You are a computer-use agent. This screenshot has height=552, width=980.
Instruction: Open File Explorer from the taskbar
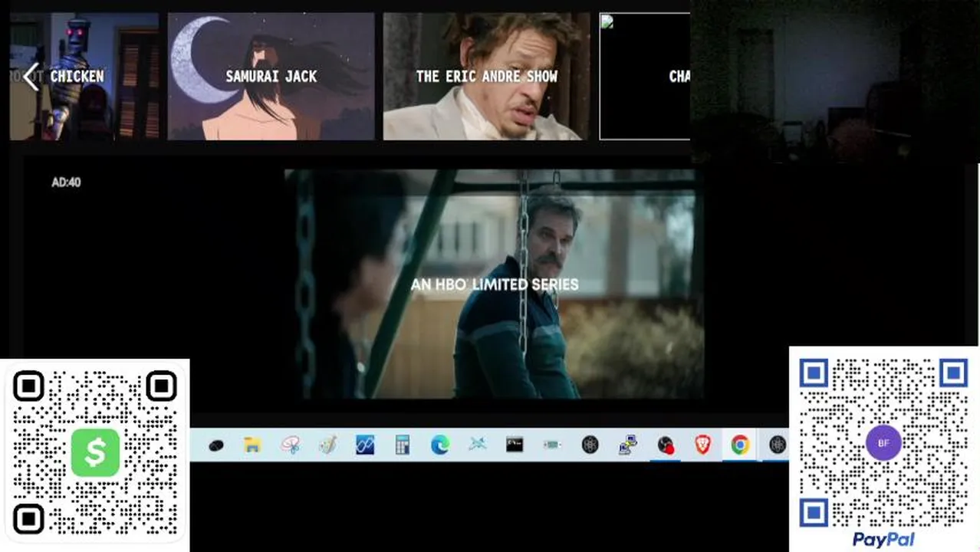pos(252,445)
